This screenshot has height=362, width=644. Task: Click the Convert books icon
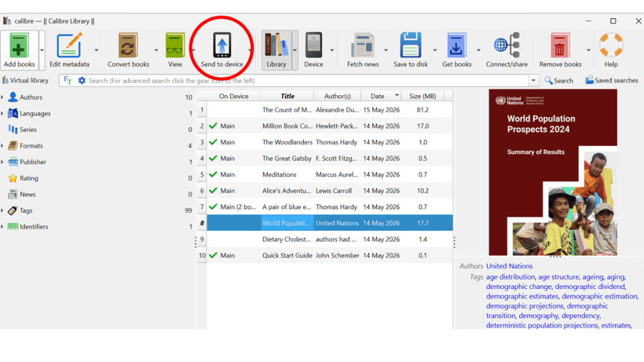pyautogui.click(x=128, y=45)
